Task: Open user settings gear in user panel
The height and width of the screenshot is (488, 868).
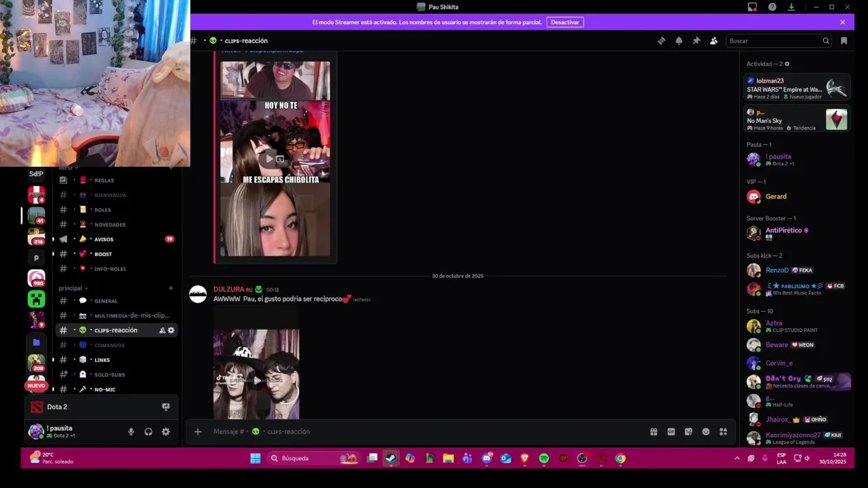Action: (x=165, y=432)
